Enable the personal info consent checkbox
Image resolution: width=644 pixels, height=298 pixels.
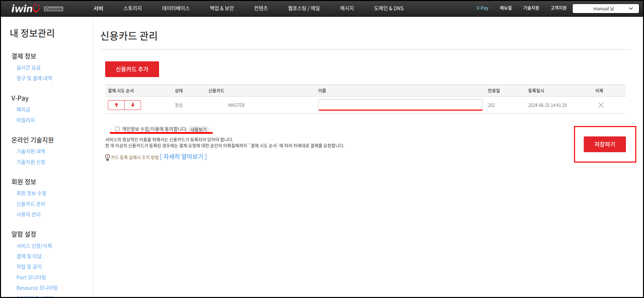[117, 129]
